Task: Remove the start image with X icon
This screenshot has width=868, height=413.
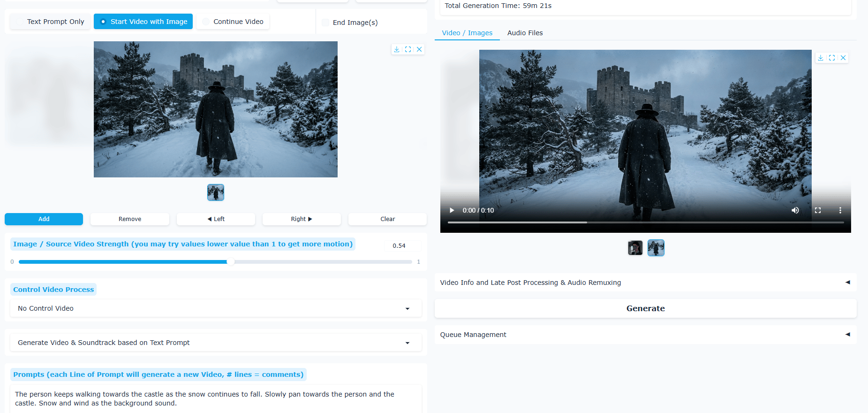Action: pyautogui.click(x=419, y=49)
